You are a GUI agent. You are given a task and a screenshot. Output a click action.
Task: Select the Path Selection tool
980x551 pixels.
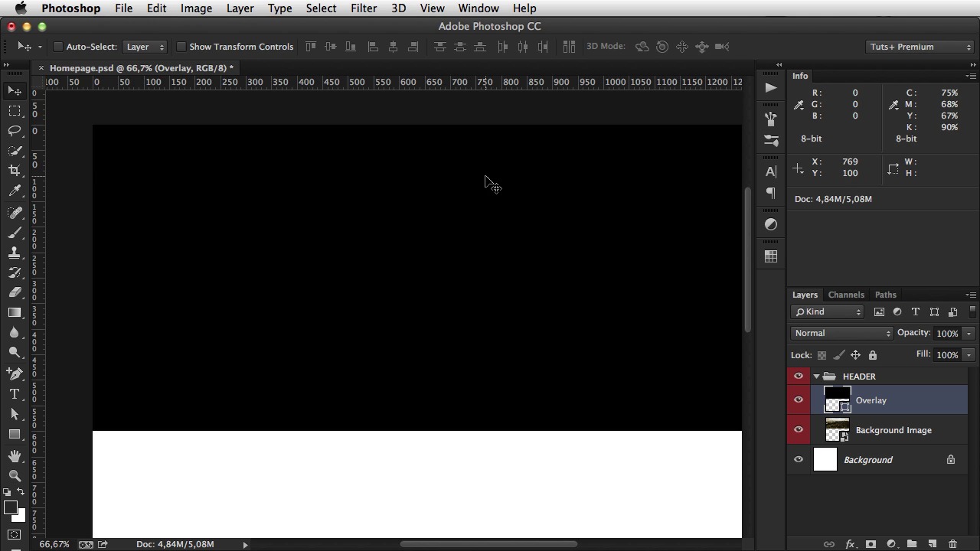(x=15, y=414)
